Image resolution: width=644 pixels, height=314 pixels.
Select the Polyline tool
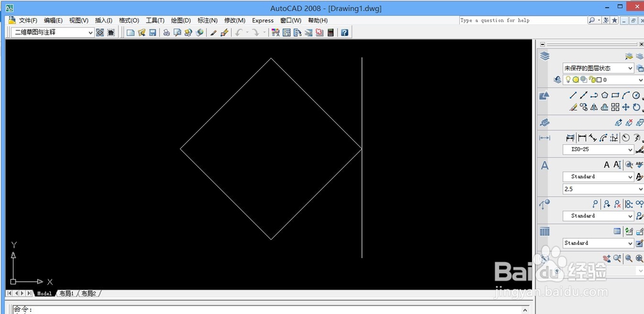click(x=594, y=96)
